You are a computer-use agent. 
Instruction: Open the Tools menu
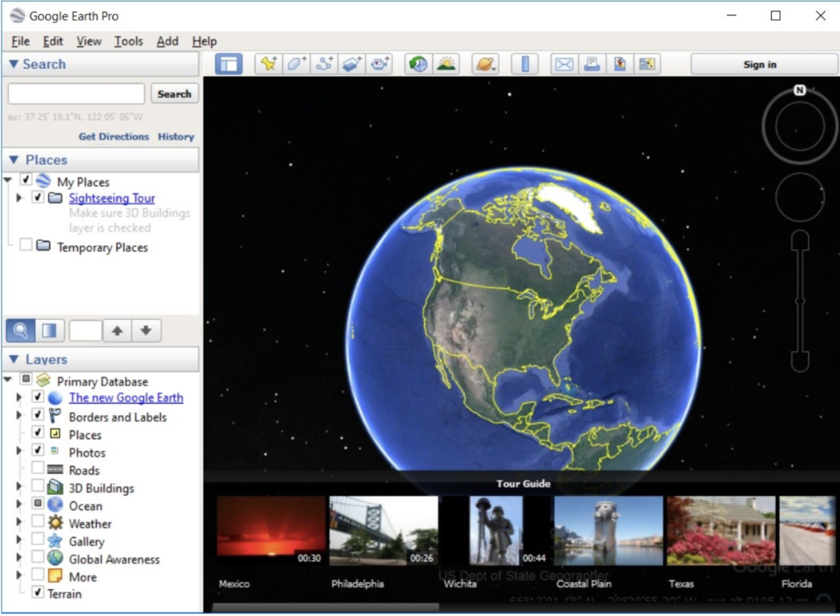pos(128,41)
